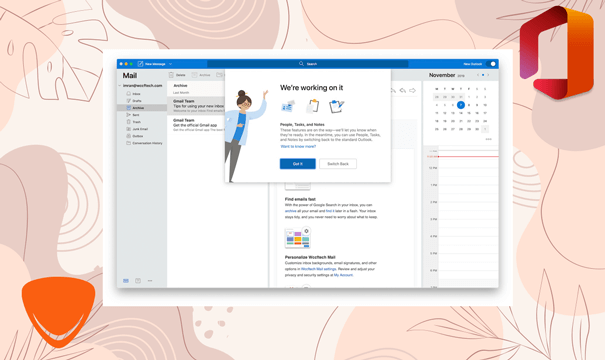Image resolution: width=605 pixels, height=360 pixels.
Task: Click the Delete trash icon in toolbar
Action: pos(171,75)
